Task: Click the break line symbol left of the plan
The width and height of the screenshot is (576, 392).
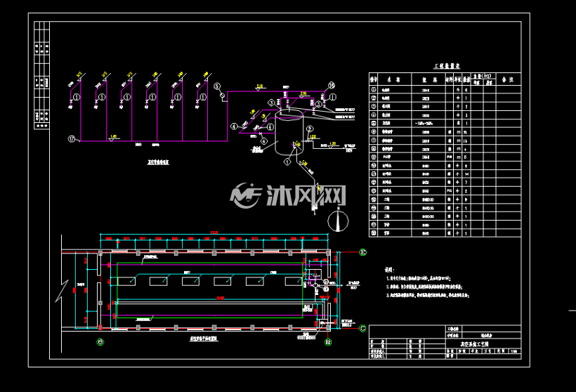Action: 62,291
